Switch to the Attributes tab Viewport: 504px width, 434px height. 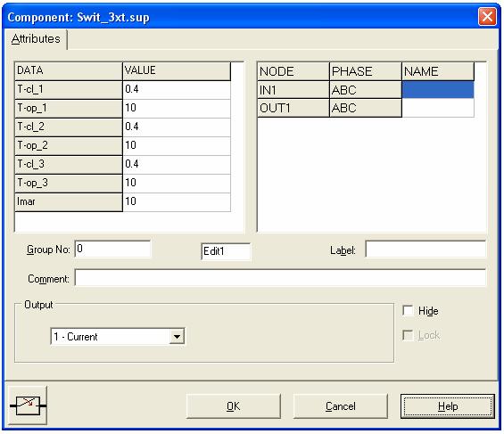pyautogui.click(x=36, y=39)
